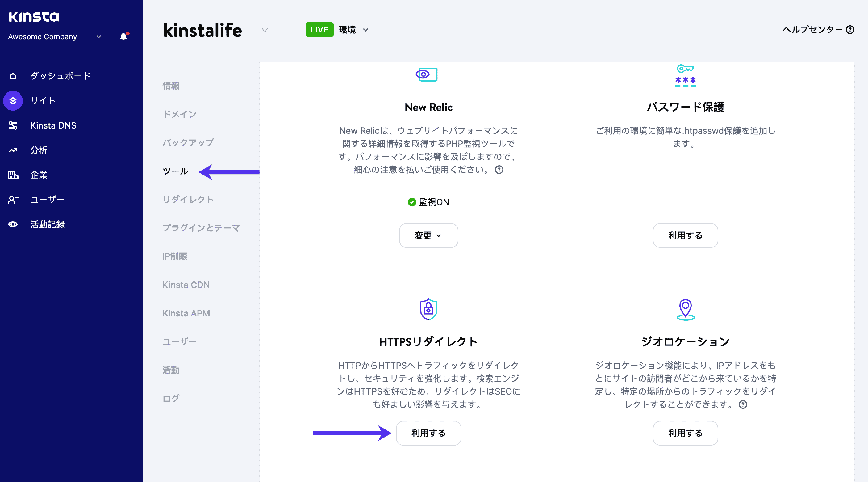Open 分析 using the chart icon

coord(13,150)
